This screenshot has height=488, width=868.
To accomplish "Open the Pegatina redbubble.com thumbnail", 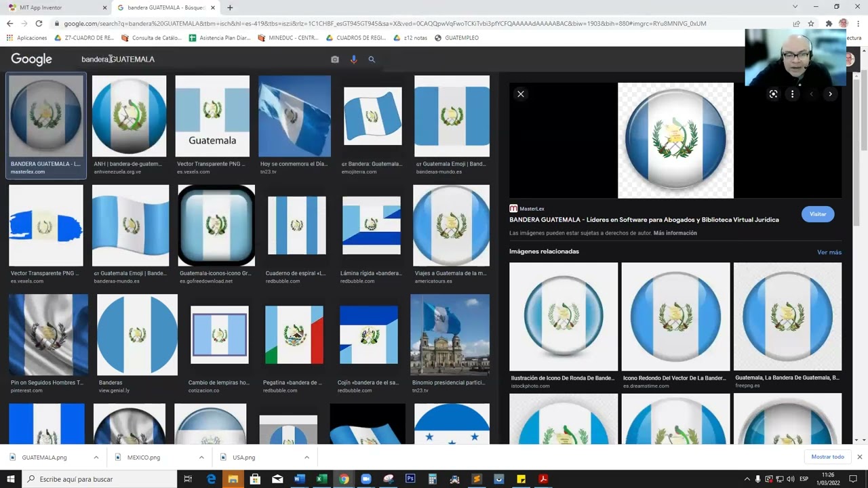I will pos(294,335).
